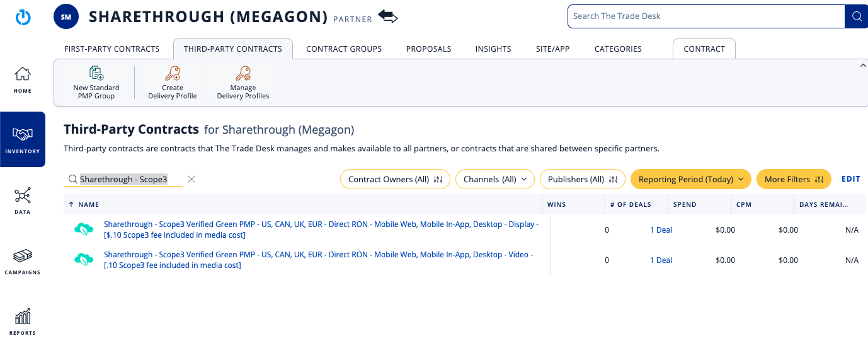This screenshot has height=338, width=868.
Task: Clear the contract search text
Action: (x=191, y=179)
